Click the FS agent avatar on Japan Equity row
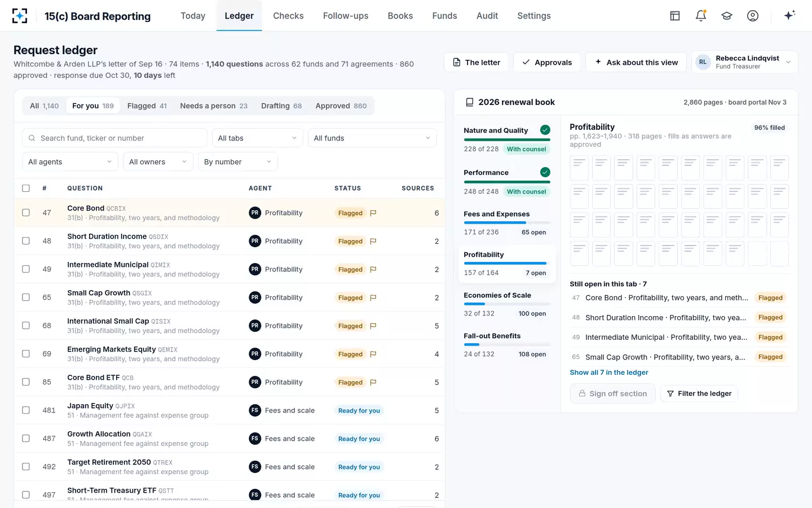The width and height of the screenshot is (812, 508). pos(255,410)
